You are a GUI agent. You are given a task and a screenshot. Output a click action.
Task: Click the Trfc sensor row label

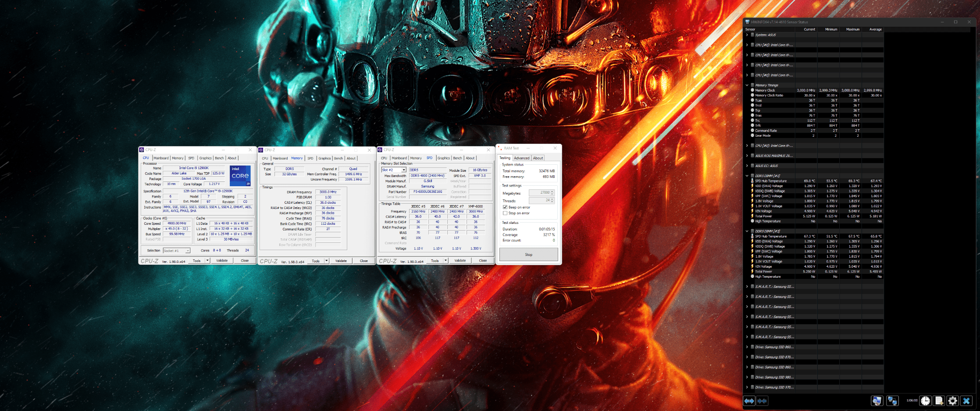click(x=758, y=125)
